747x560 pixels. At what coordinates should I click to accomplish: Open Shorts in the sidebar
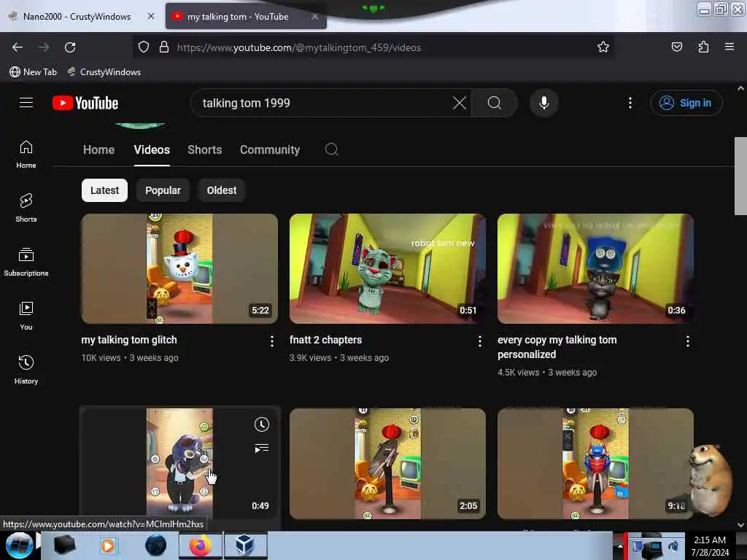26,208
